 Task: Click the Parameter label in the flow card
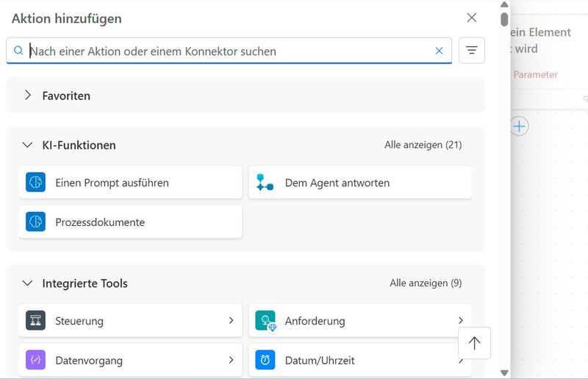535,75
